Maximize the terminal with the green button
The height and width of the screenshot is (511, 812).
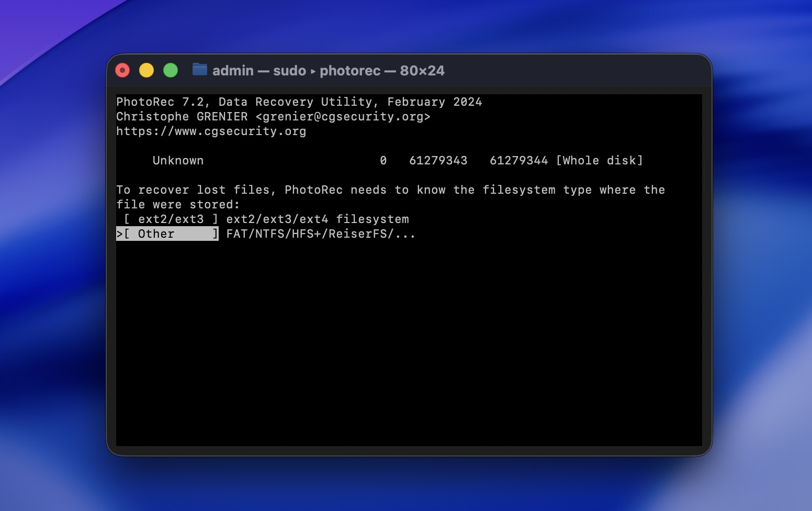pos(171,70)
